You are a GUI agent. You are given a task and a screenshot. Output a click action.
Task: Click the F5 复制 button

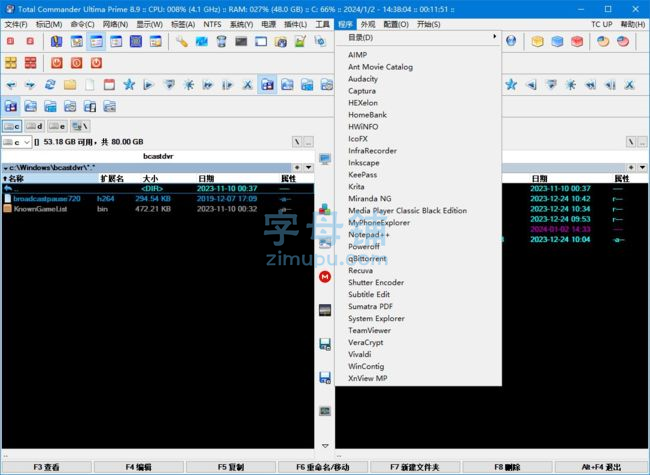[x=231, y=467]
